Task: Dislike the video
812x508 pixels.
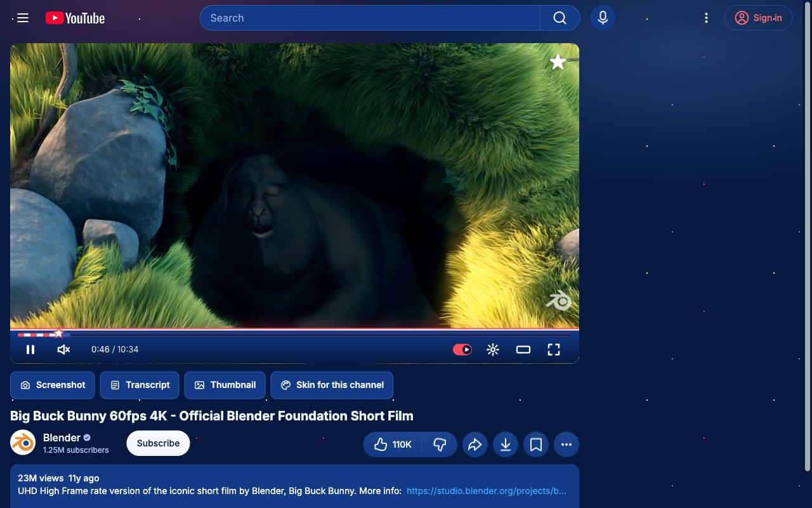Action: pos(440,444)
